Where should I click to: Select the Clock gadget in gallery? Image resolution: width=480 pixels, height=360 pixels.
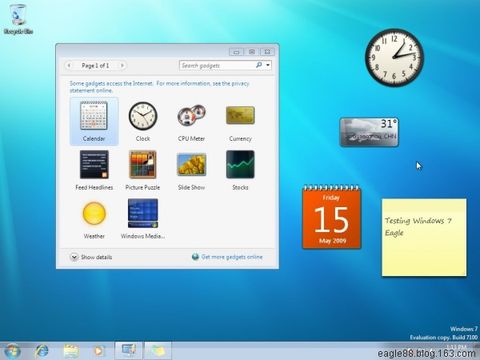click(143, 116)
